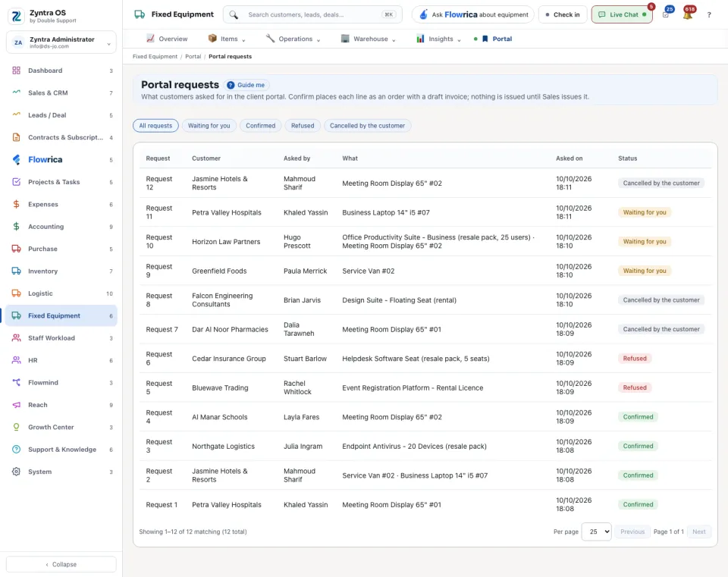Click Horizon Law Partners customer cell
728x577 pixels.
coord(226,242)
